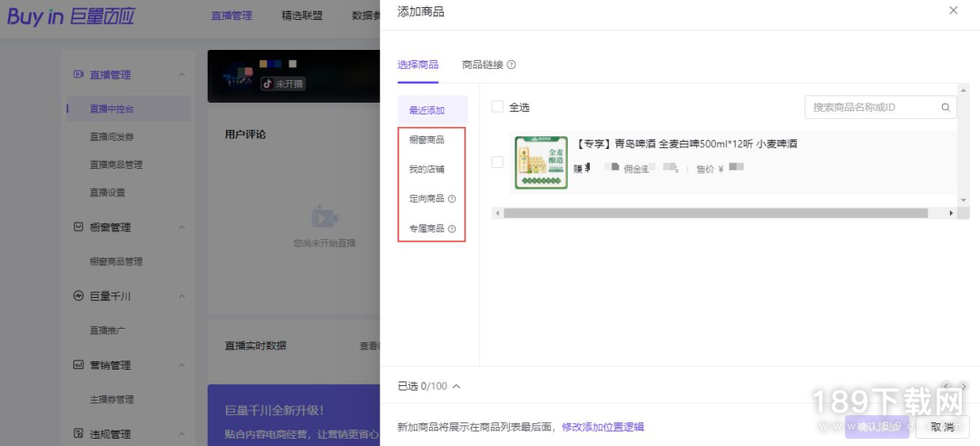Open 直播间发券 in sidebar
Screen dimensions: 980x446
pyautogui.click(x=112, y=136)
